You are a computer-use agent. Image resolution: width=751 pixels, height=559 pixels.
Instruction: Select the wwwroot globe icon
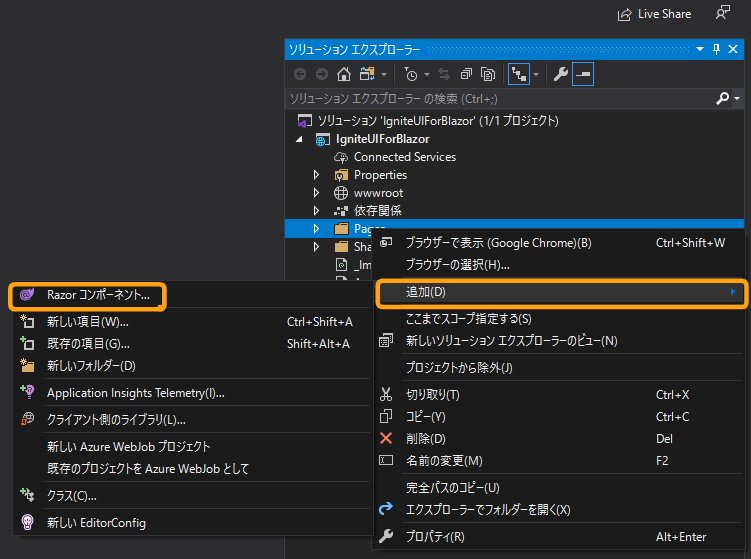[341, 193]
